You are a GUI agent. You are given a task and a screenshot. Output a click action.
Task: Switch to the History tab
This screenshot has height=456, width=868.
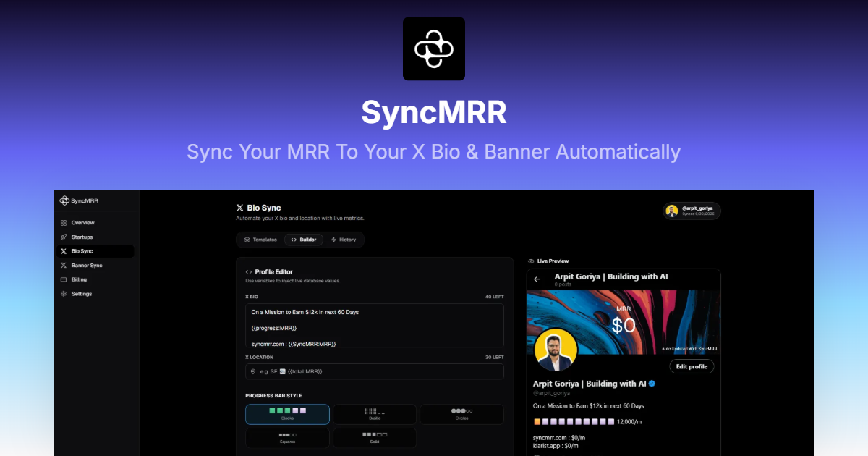pyautogui.click(x=344, y=240)
